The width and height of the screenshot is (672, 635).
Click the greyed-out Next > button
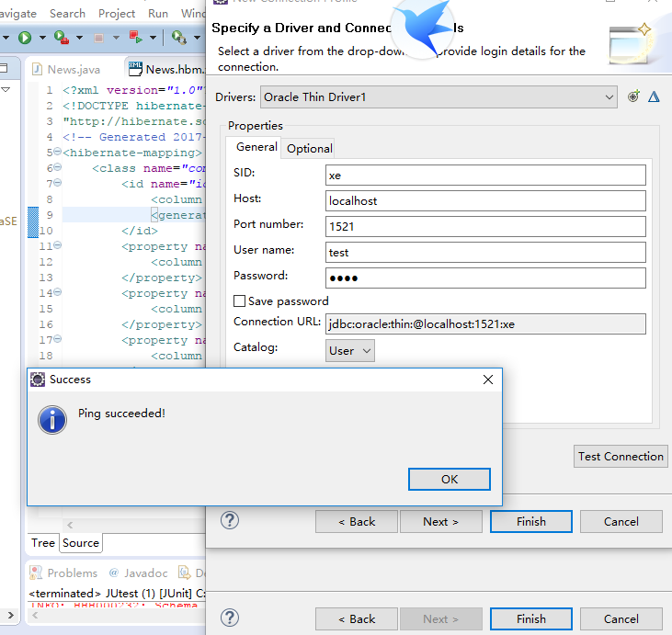(x=440, y=618)
